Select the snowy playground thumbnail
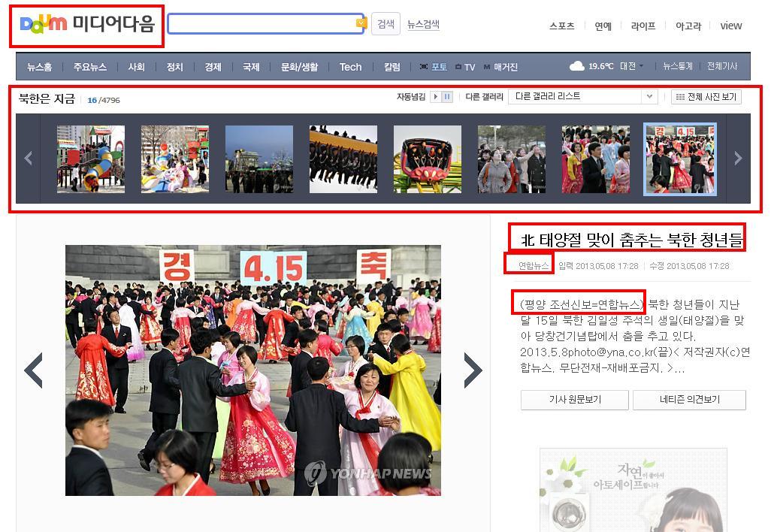 [175, 159]
